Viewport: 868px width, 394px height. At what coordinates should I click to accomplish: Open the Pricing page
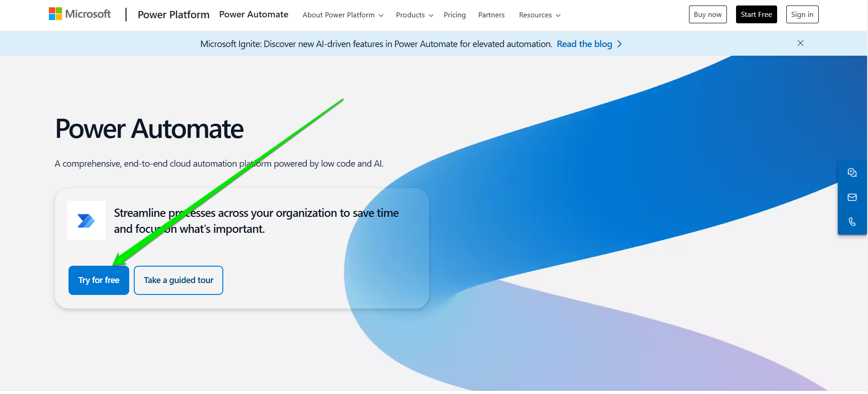(x=455, y=15)
